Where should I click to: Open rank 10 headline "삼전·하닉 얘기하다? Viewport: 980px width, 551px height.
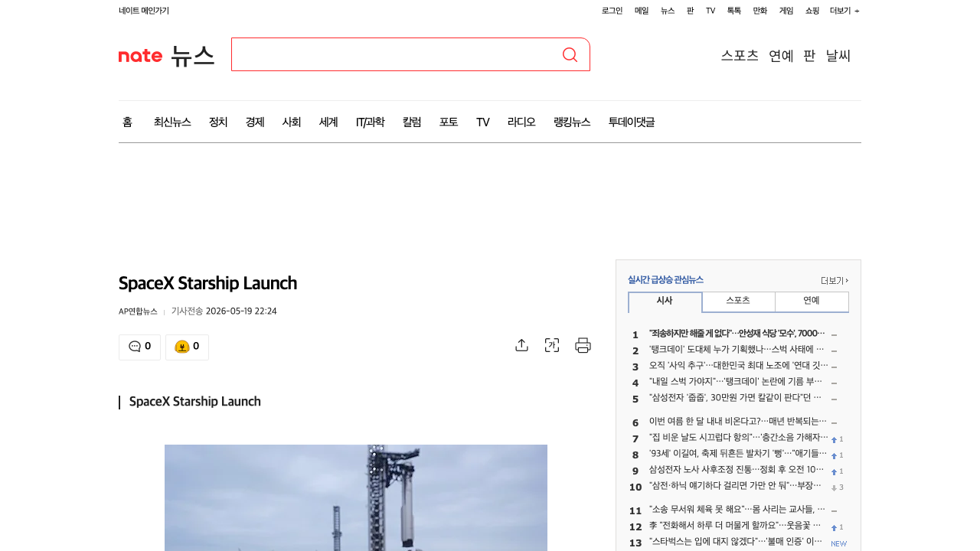[x=737, y=487]
